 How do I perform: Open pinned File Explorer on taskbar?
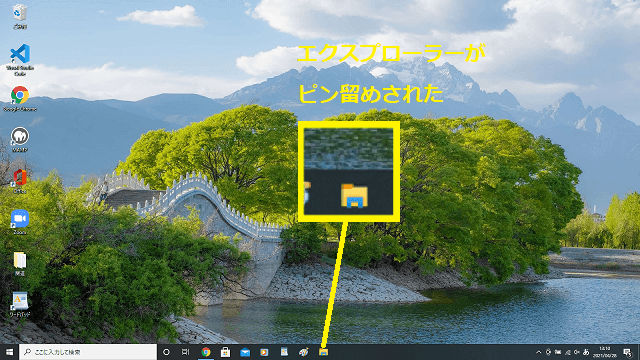324,352
